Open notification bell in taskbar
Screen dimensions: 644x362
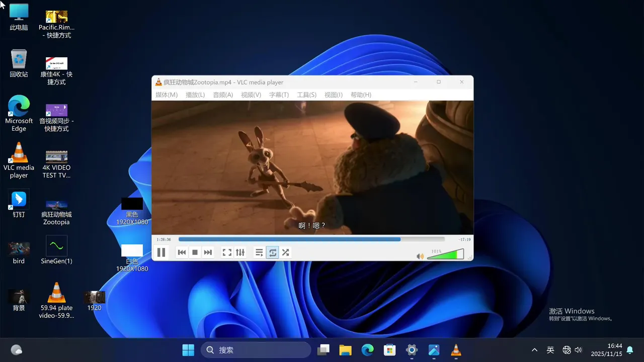pos(630,350)
